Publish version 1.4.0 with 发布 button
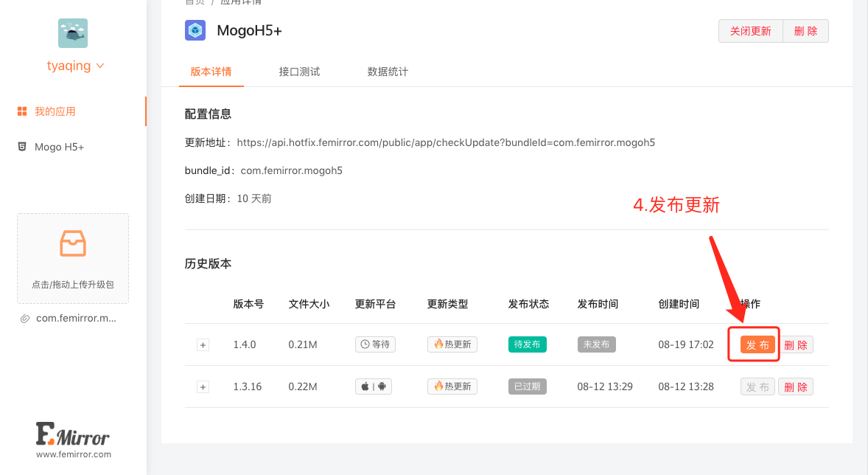The image size is (868, 475). 757,344
